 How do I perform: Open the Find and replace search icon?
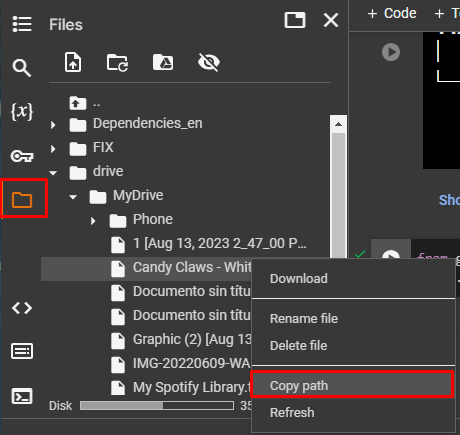pyautogui.click(x=22, y=68)
